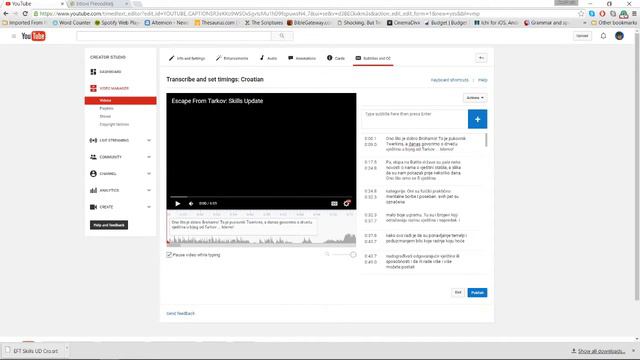Select the subtitle line starting 0:37.8
The image size is (640, 360).
click(x=424, y=238)
